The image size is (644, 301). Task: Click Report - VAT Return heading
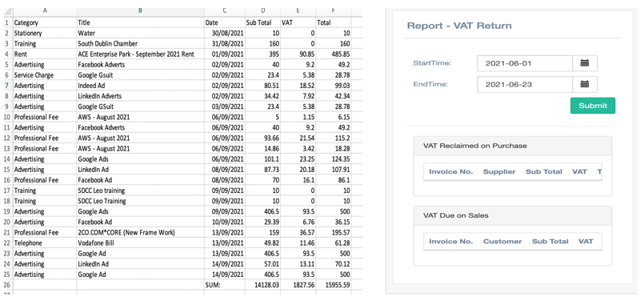[459, 26]
